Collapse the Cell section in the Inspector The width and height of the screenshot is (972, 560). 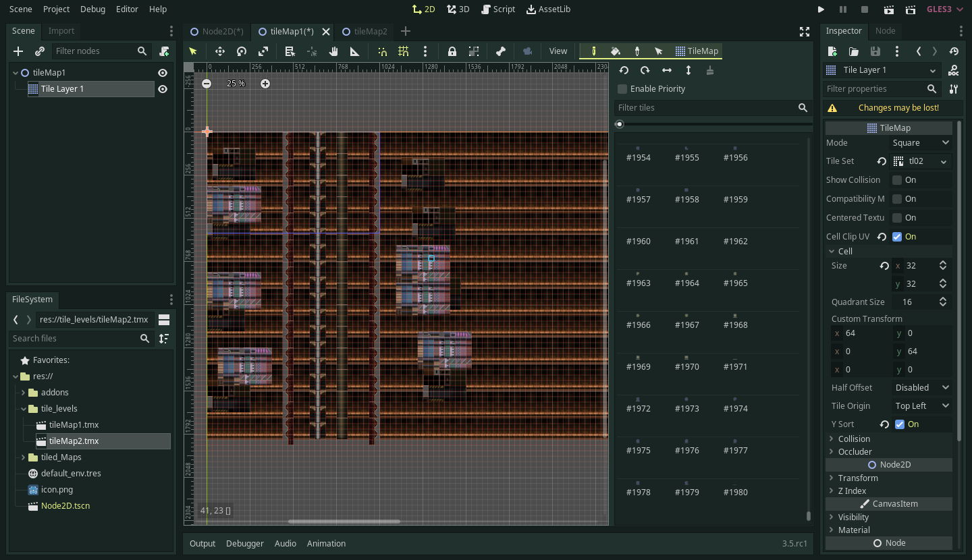pyautogui.click(x=832, y=251)
